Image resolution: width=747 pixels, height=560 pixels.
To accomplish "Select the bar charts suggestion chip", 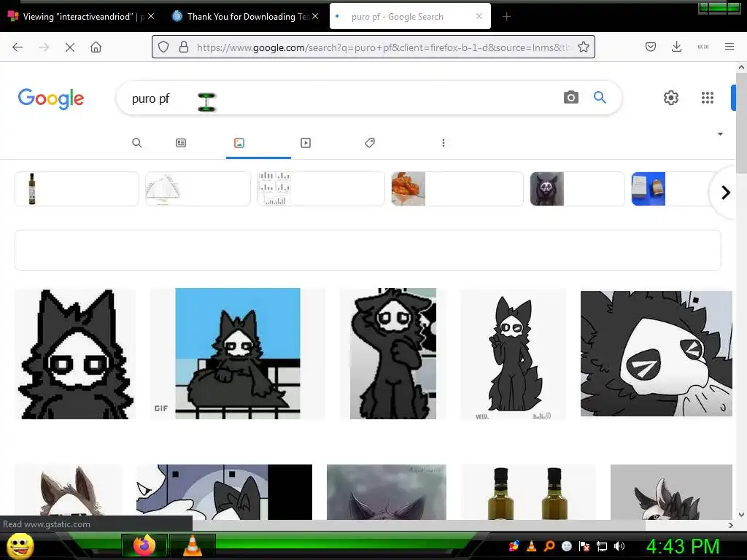I will click(x=321, y=189).
